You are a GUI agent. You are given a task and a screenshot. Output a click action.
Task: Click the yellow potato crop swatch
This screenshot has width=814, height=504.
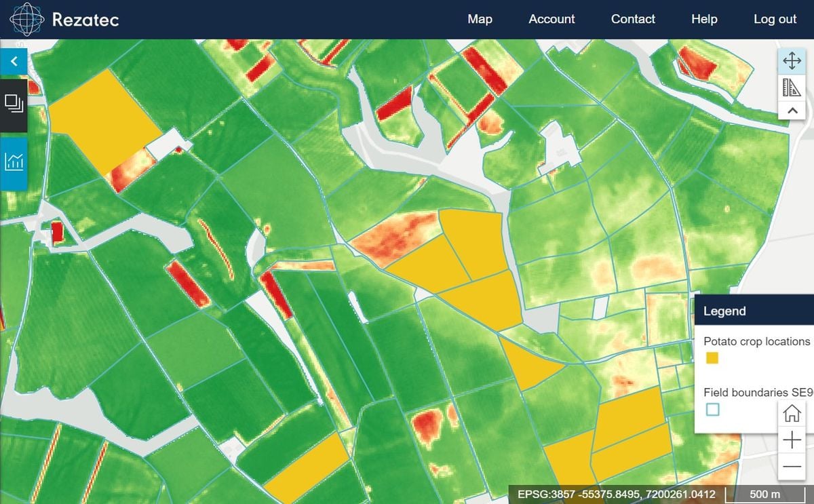click(712, 358)
